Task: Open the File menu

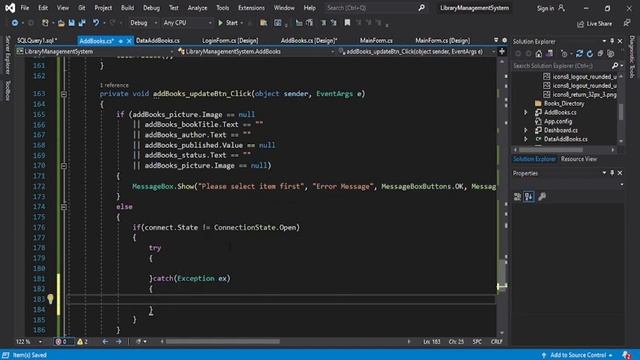Action: 24,8
